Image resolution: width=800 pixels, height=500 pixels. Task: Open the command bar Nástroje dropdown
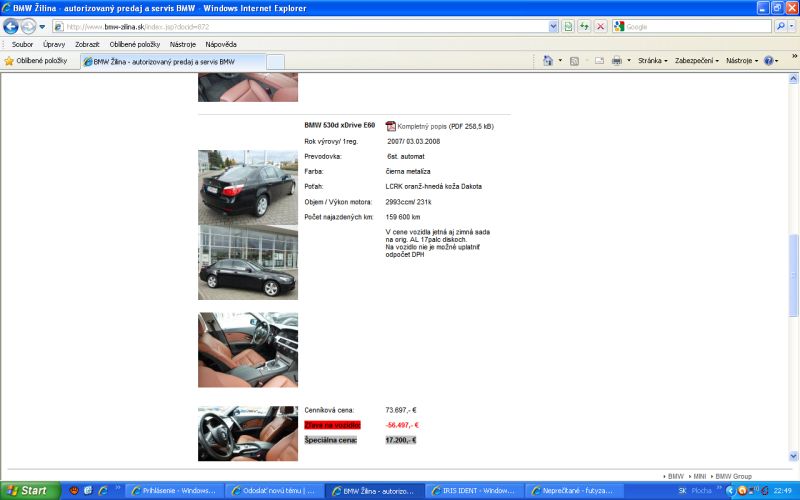click(x=742, y=61)
